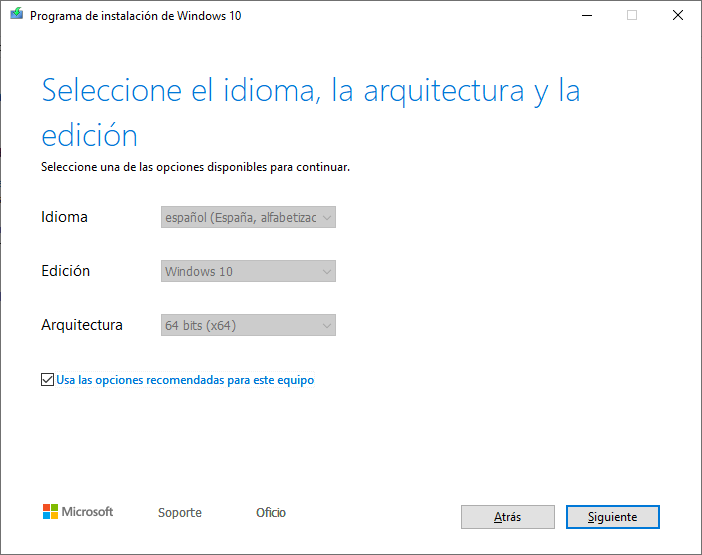Go back with the Atrás button
The width and height of the screenshot is (702, 555).
[x=507, y=517]
